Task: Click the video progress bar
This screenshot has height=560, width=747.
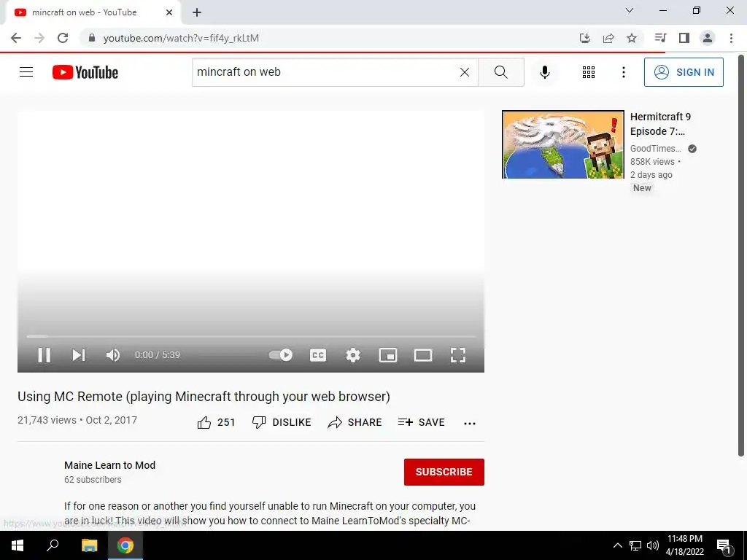Action: pyautogui.click(x=251, y=336)
